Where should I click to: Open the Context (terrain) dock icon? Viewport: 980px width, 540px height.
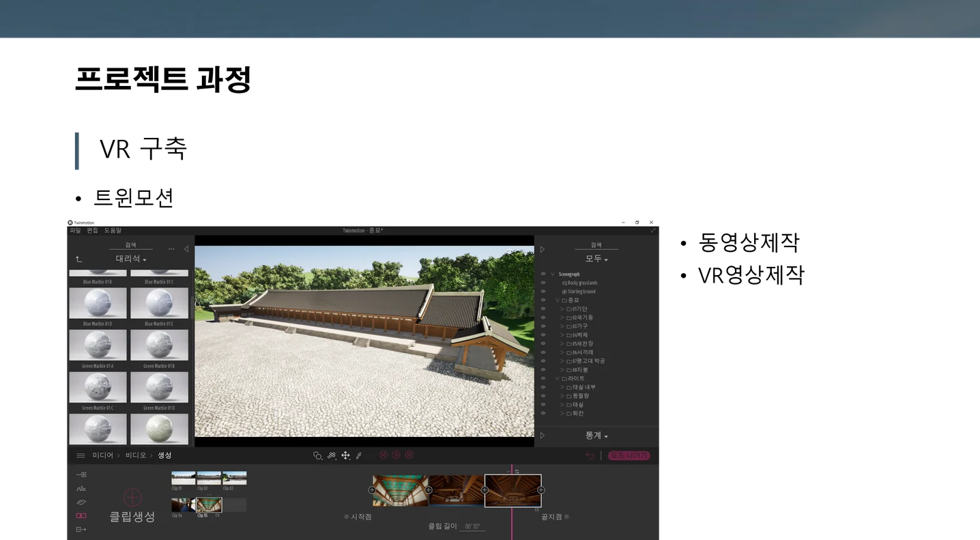click(81, 489)
